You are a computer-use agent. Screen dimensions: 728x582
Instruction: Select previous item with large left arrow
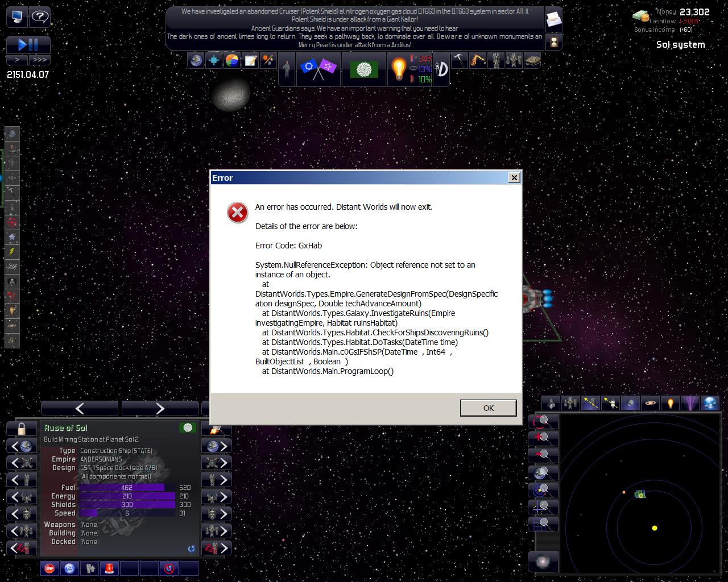coord(80,408)
